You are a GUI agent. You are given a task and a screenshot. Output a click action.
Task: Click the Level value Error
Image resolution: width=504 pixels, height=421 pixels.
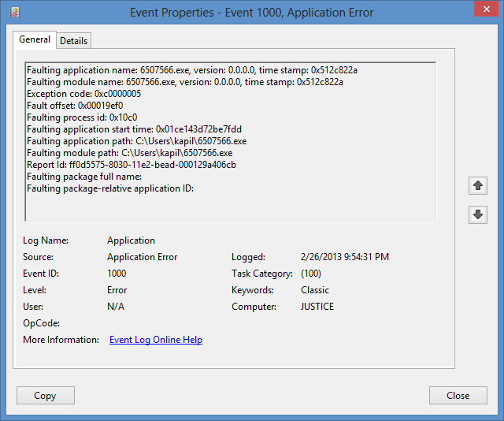click(x=117, y=290)
